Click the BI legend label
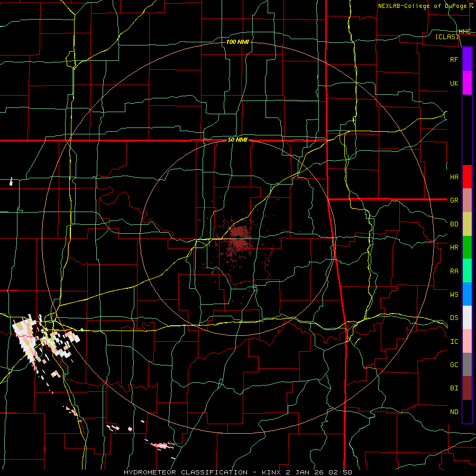The height and width of the screenshot is (476, 476). coord(454,388)
